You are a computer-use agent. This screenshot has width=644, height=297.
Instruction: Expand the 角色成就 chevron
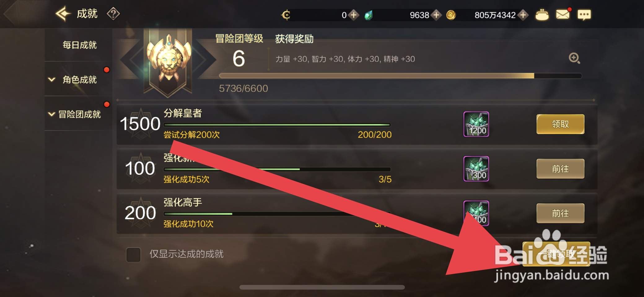pyautogui.click(x=52, y=80)
